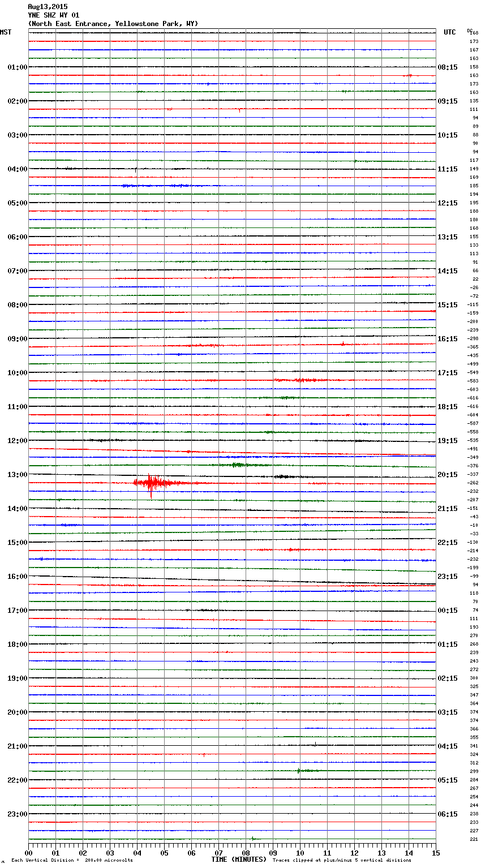This screenshot has height=868, width=481.
Task: Click the "UTC" time zone label
Action: tap(450, 32)
